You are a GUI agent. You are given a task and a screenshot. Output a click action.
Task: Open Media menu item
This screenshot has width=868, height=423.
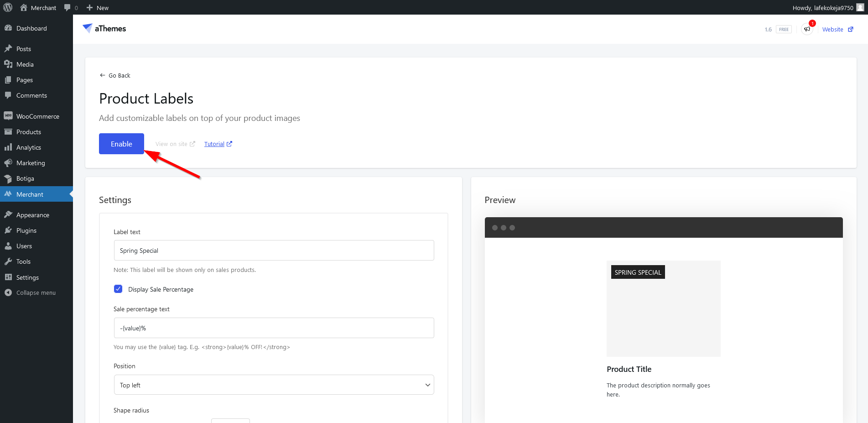(36, 64)
